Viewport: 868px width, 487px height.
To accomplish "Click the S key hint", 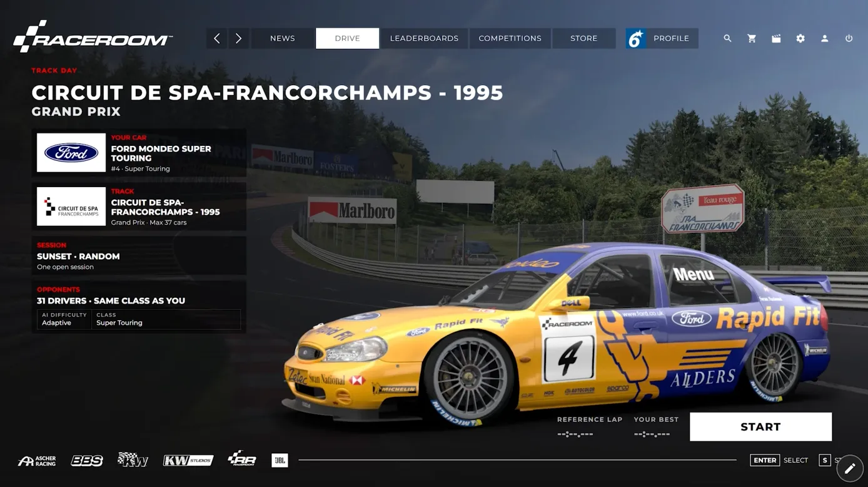I will click(824, 460).
